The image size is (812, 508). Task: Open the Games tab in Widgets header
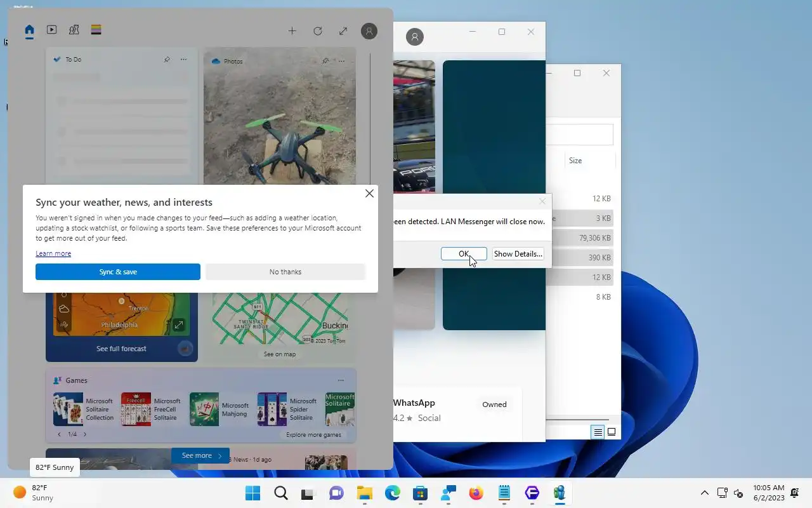74,30
